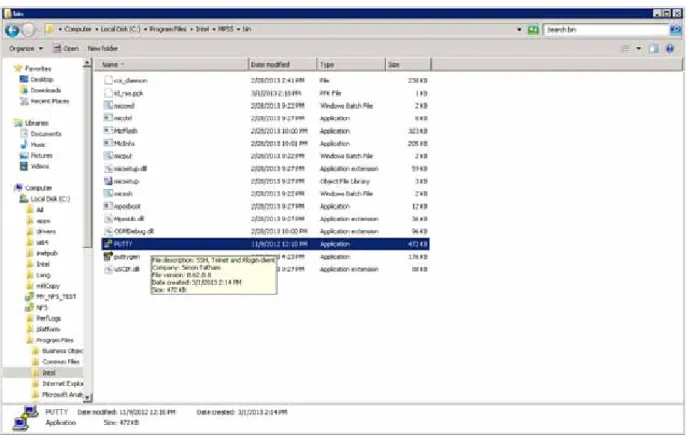Open the Organize dropdown menu
This screenshot has height=443, width=686.
[x=26, y=49]
